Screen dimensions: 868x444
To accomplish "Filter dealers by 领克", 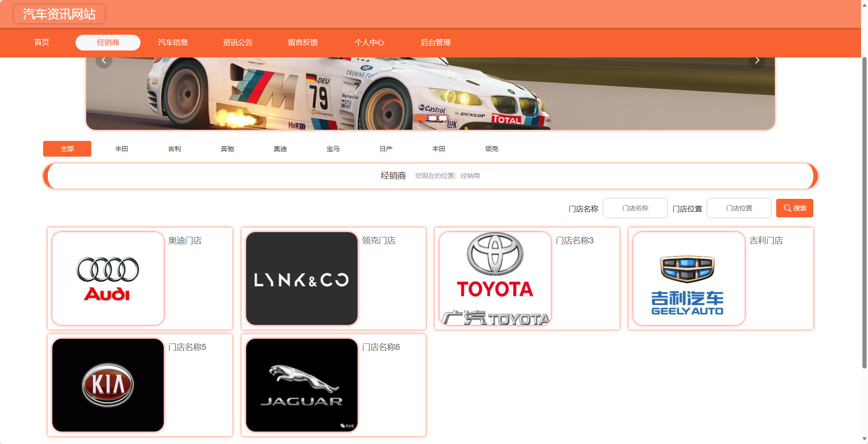I will [491, 149].
